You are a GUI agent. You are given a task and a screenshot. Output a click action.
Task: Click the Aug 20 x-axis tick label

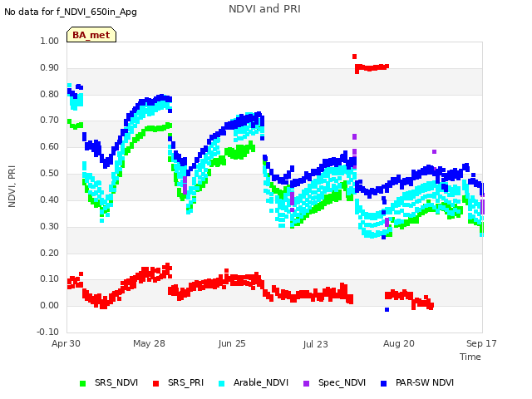click(x=399, y=343)
